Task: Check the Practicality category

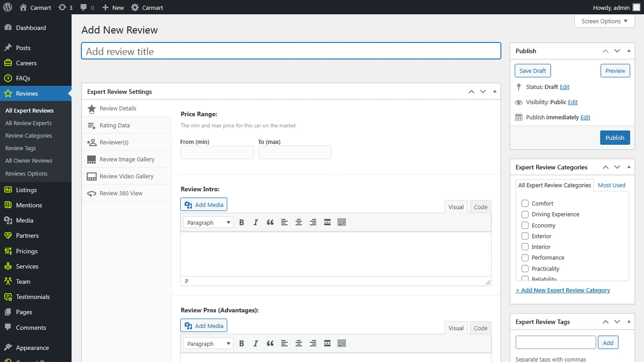Action: click(525, 268)
